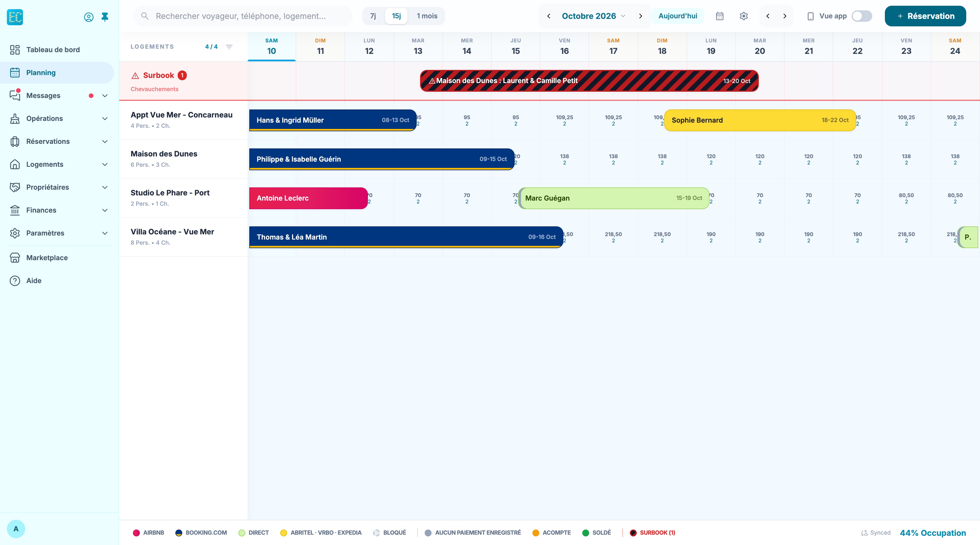Viewport: 980px width, 545px height.
Task: Open the Octobre 2026 month dropdown
Action: [593, 16]
